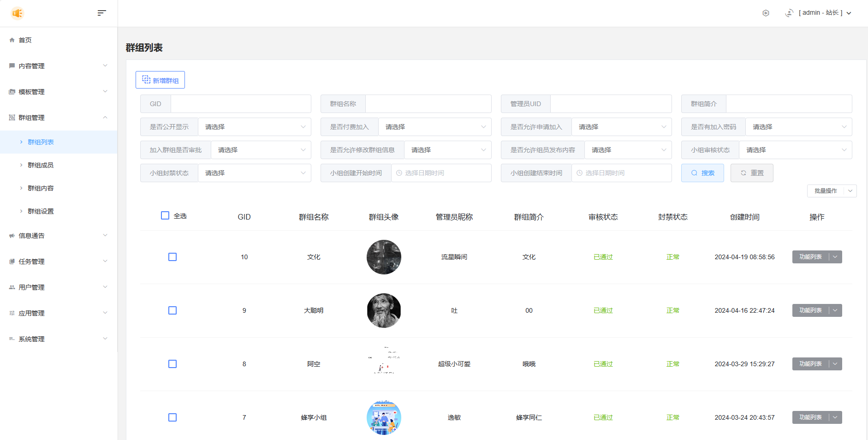Click the orange megaphone logo icon
Image resolution: width=868 pixels, height=440 pixels.
17,13
